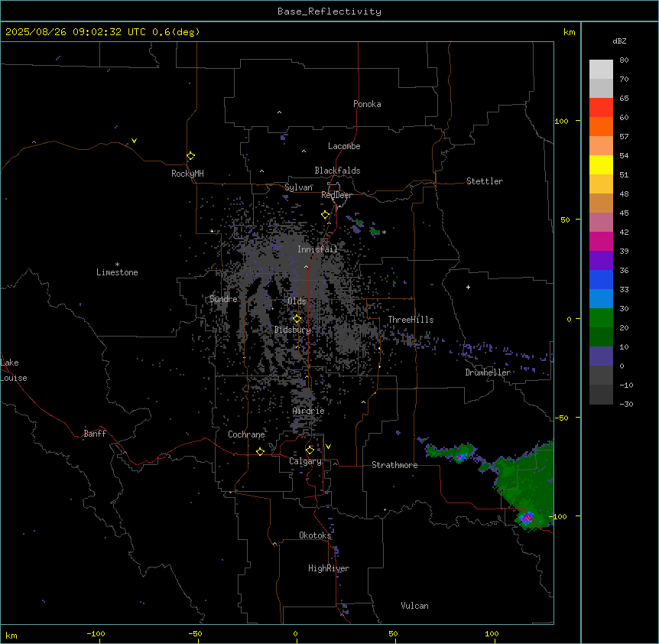Click the -50 tick label on right vertical axis
The width and height of the screenshot is (659, 644).
pos(561,418)
